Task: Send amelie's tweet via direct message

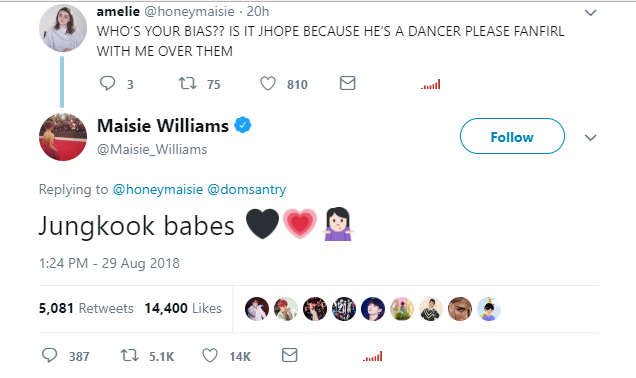Action: [348, 83]
